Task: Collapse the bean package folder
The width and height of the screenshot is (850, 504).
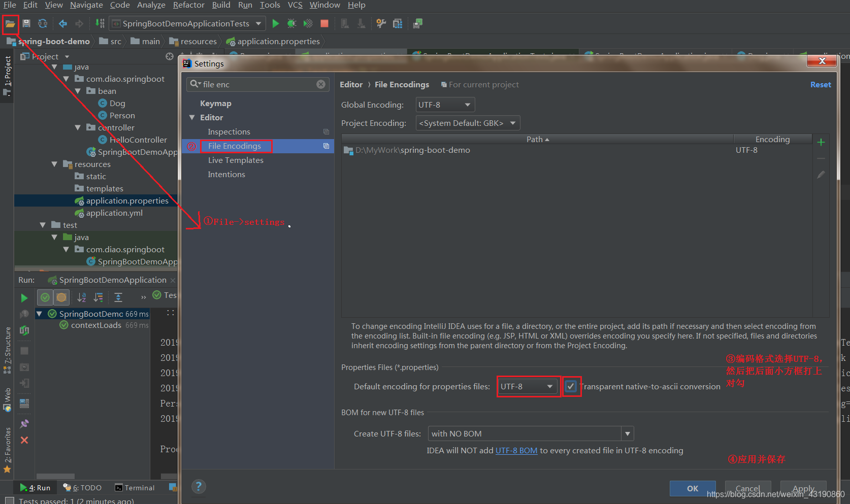Action: [78, 91]
